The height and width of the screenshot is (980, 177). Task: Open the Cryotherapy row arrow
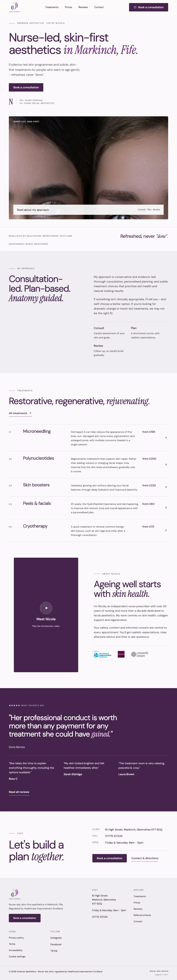coord(166,530)
